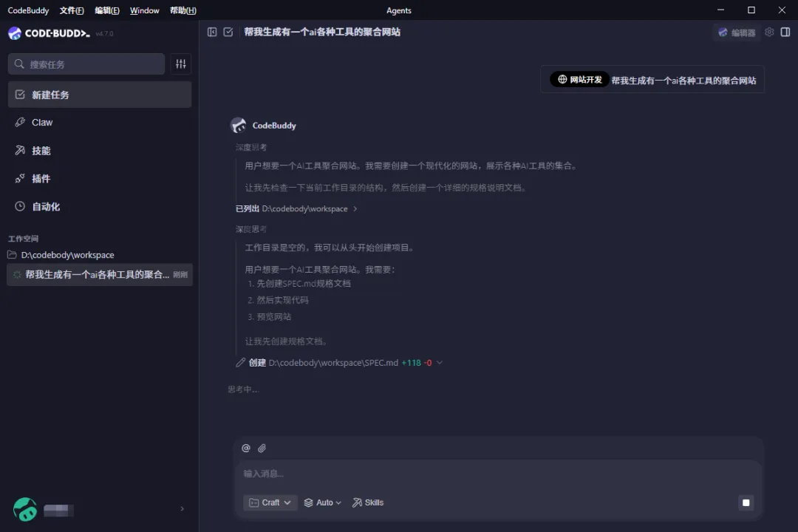The image size is (798, 532).
Task: Toggle the right side panel icon
Action: [x=785, y=32]
